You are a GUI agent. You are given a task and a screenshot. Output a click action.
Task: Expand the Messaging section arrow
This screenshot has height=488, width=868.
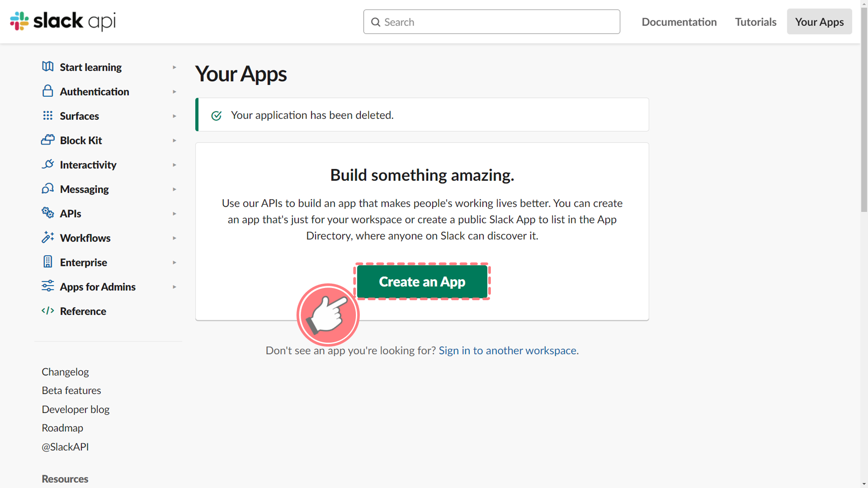174,189
